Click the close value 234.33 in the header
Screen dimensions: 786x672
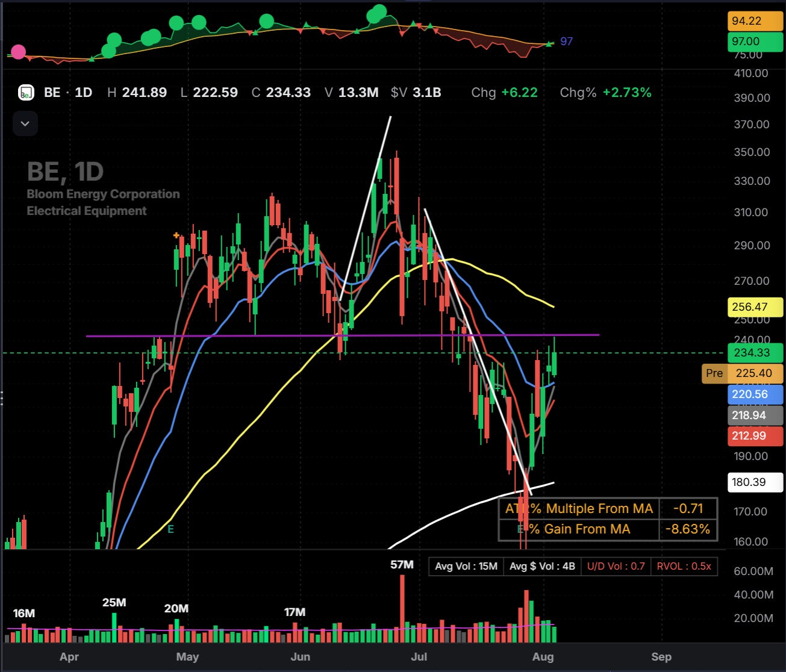(289, 93)
